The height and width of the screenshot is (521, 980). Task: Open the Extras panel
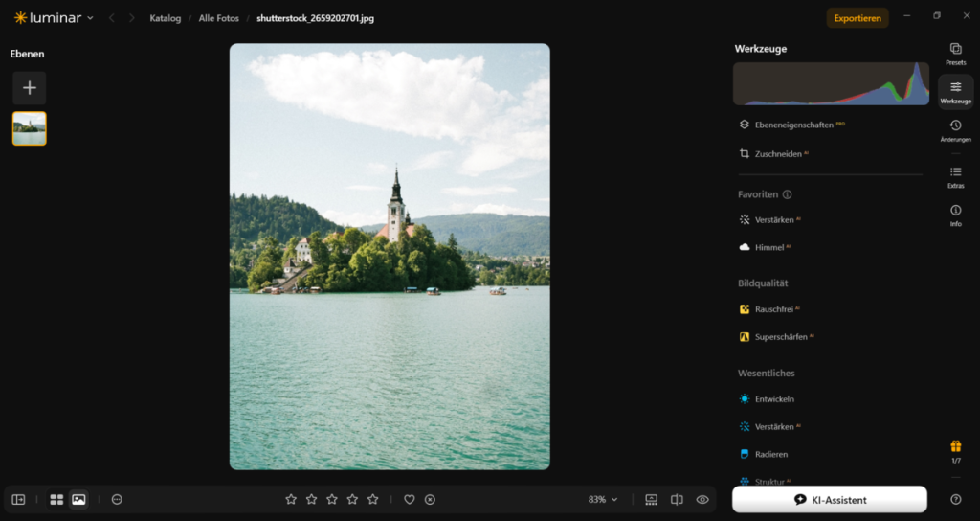pos(955,177)
